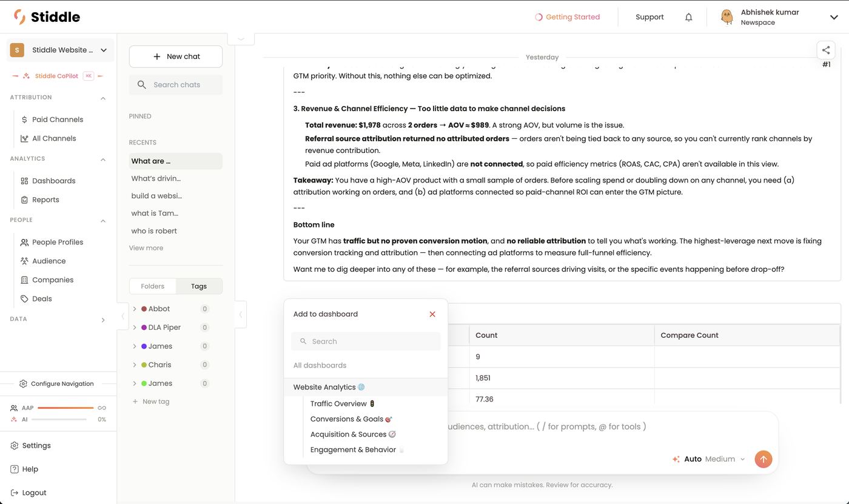Open the Abhishek kumar account menu
Screen dimensions: 849x504
pyautogui.click(x=779, y=17)
